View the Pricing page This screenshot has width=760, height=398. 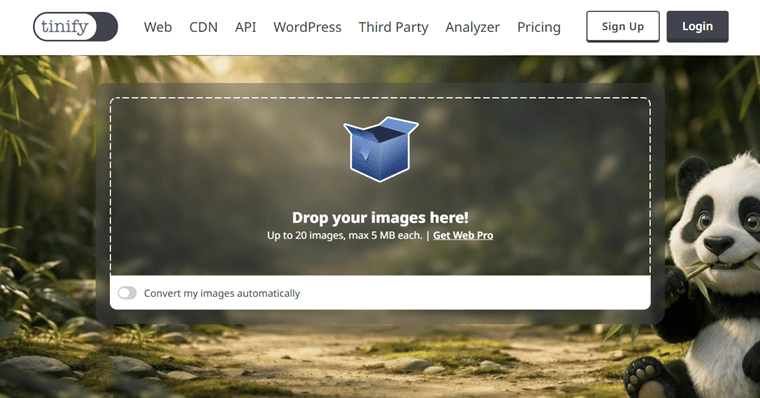click(x=538, y=27)
